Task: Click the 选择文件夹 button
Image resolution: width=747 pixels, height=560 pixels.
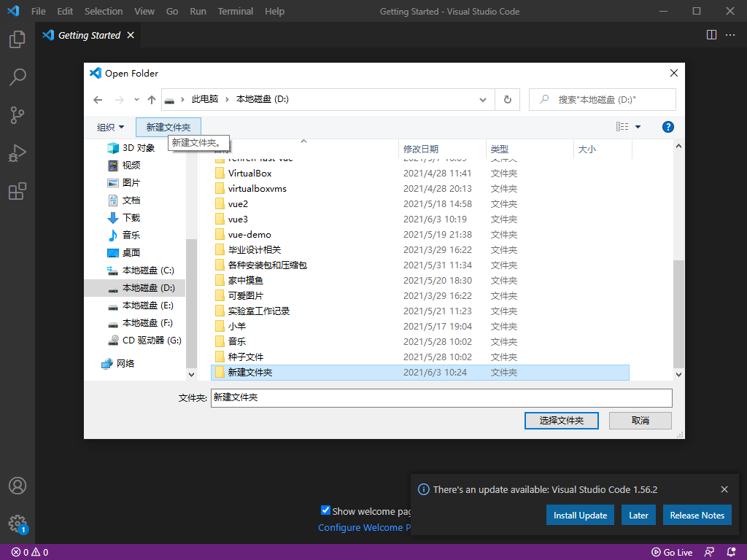Action: click(x=561, y=421)
